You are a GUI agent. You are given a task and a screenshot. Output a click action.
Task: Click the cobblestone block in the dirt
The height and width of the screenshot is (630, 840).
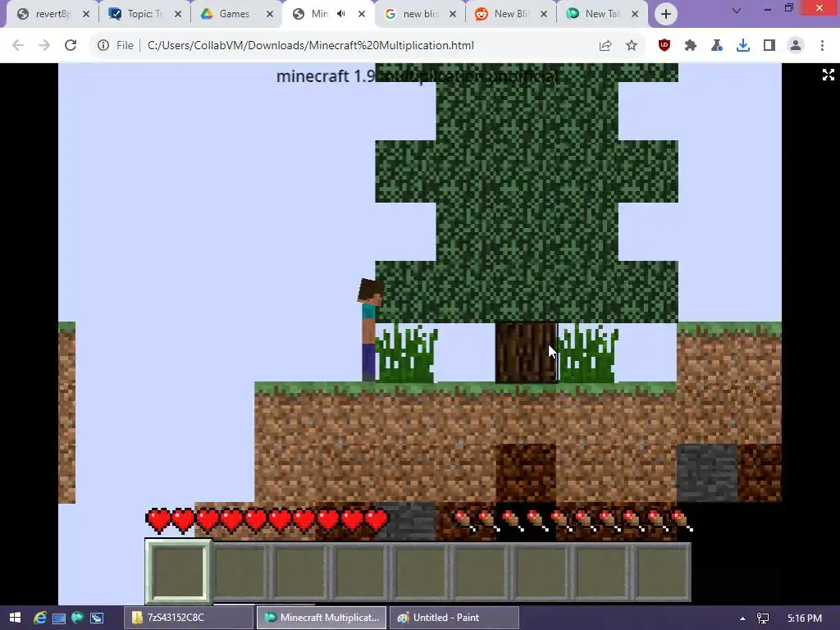707,473
